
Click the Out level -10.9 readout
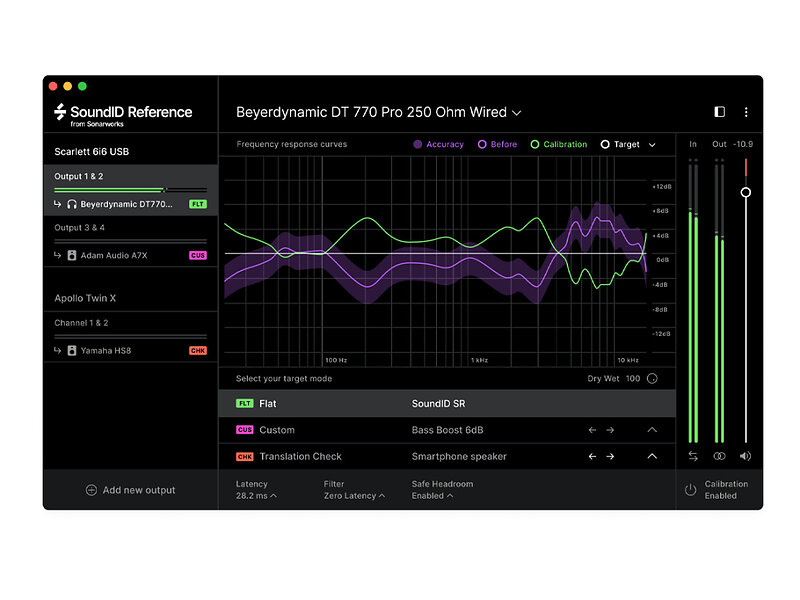743,144
